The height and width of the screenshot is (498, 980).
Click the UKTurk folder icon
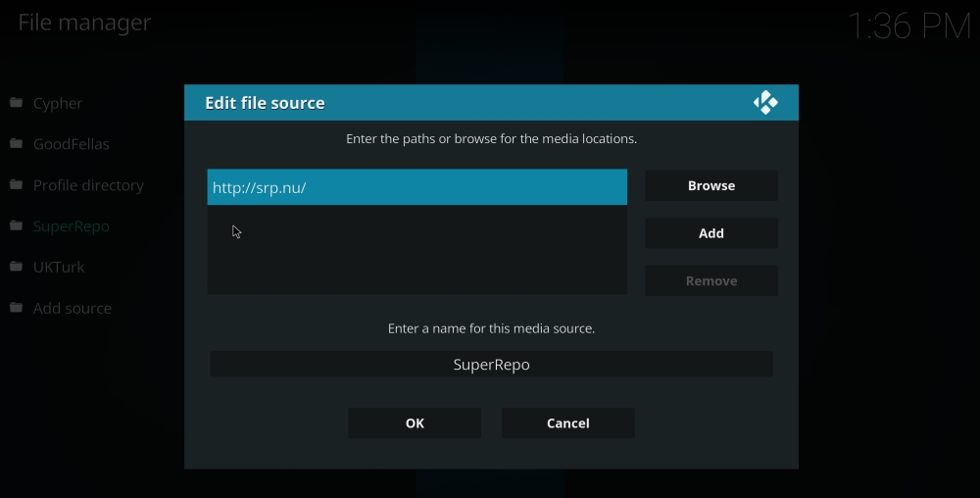(x=17, y=267)
